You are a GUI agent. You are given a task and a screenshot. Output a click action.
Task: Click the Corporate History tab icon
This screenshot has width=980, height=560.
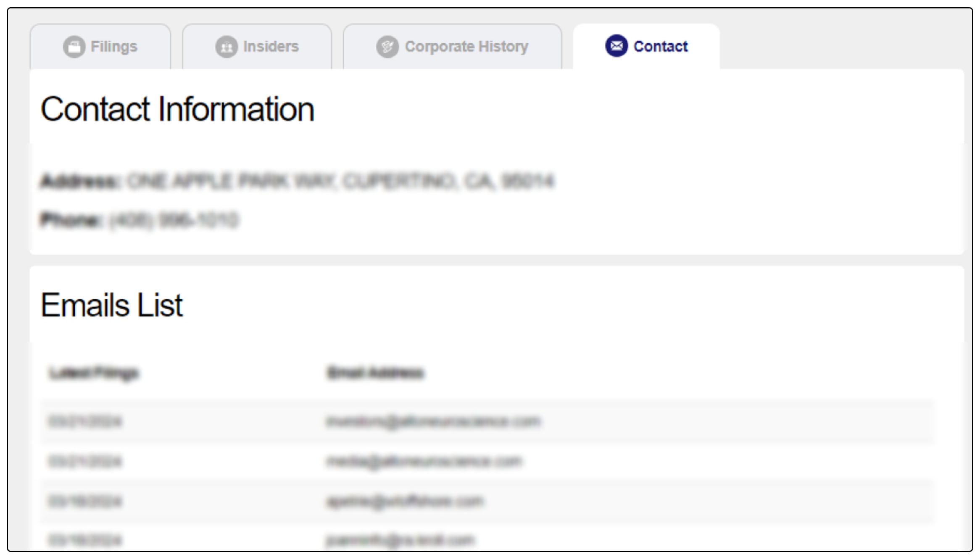(387, 47)
